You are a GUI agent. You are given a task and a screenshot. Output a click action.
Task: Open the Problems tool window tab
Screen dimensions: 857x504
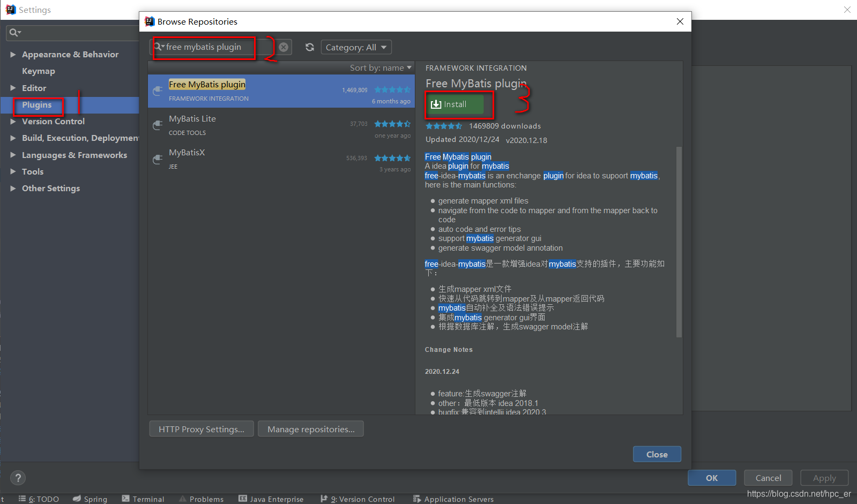pos(201,499)
